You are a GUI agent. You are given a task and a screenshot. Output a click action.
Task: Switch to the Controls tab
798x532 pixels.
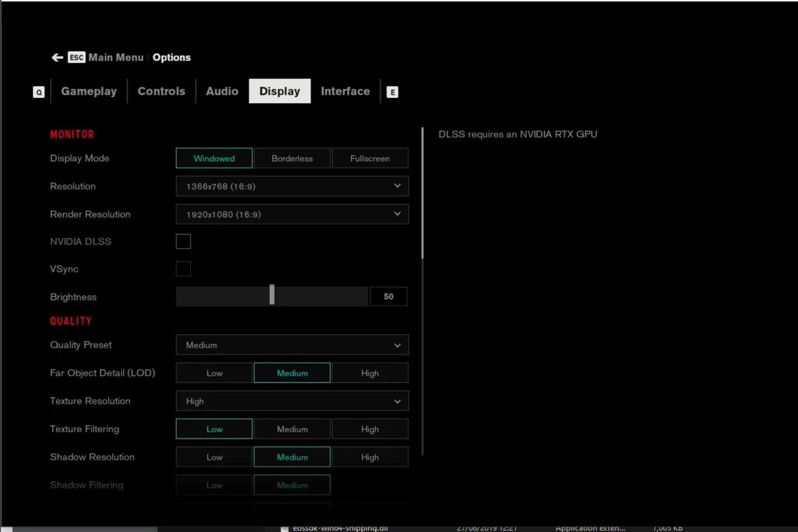161,91
